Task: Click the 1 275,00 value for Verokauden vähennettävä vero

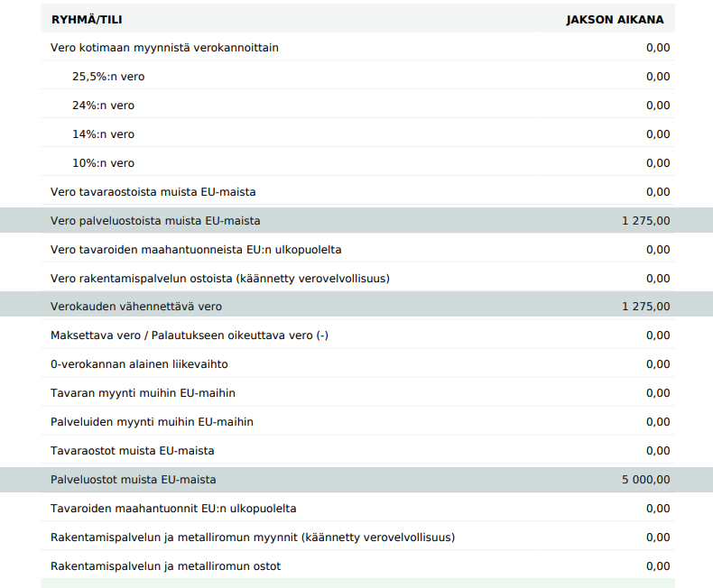Action: 645,307
